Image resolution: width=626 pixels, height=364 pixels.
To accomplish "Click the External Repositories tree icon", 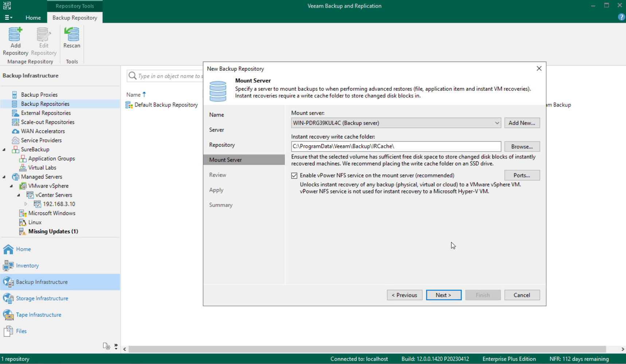I will pyautogui.click(x=15, y=113).
